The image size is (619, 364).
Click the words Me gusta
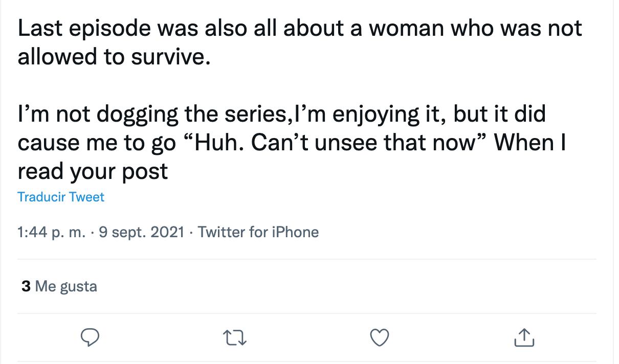tap(67, 286)
